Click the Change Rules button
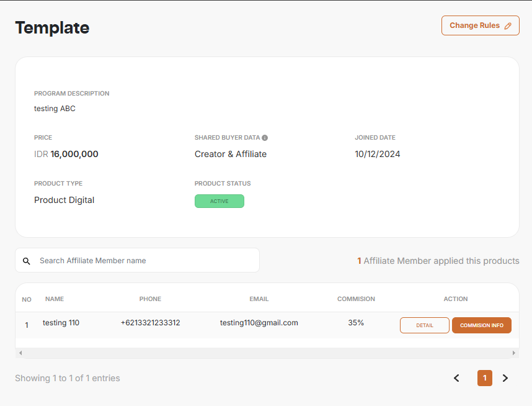The height and width of the screenshot is (406, 532). [480, 25]
